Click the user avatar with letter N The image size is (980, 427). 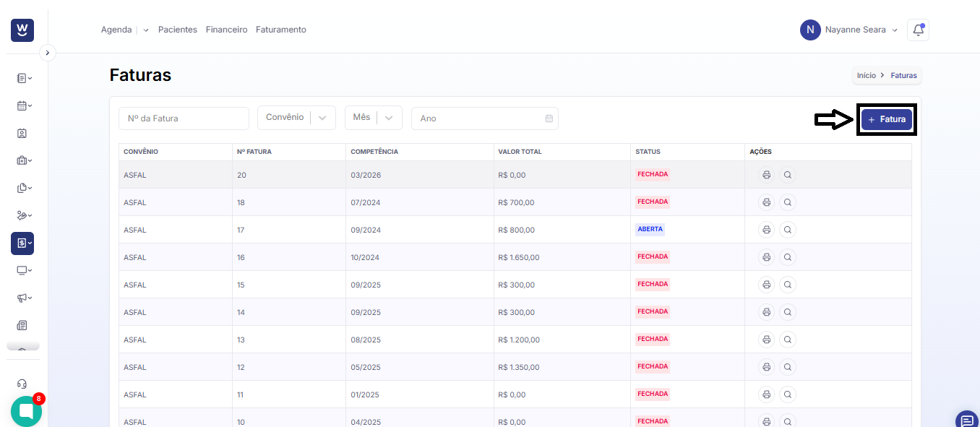click(810, 30)
